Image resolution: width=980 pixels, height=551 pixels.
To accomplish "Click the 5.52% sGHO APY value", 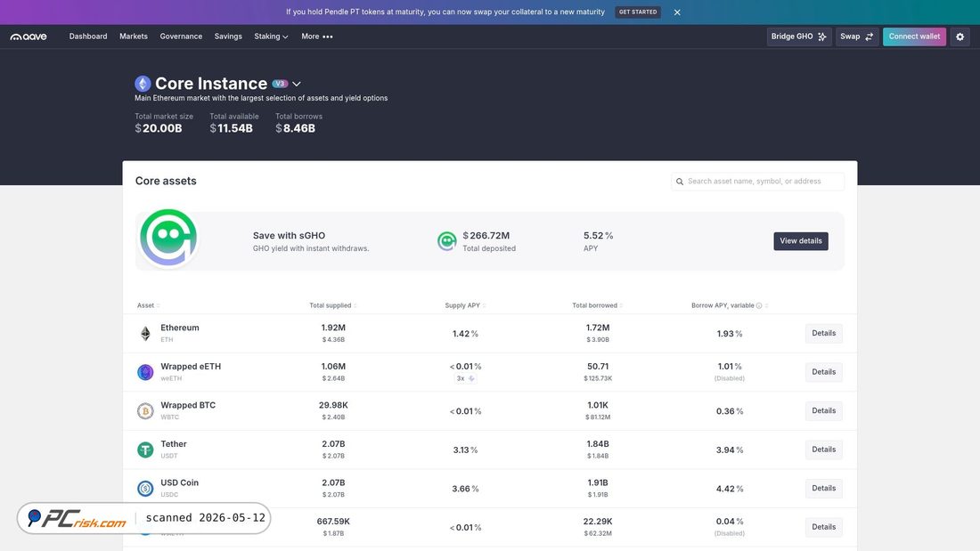I will (x=598, y=236).
